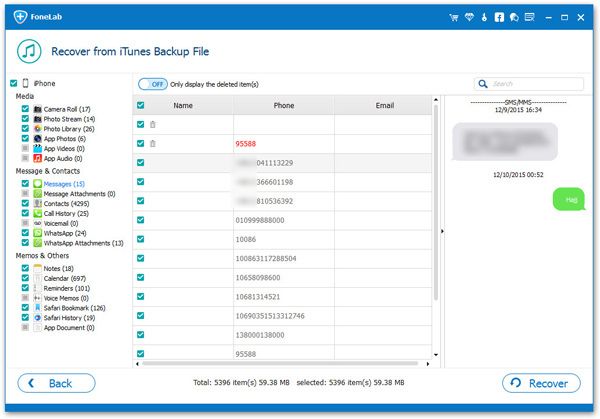Click the Notes icon

38,268
